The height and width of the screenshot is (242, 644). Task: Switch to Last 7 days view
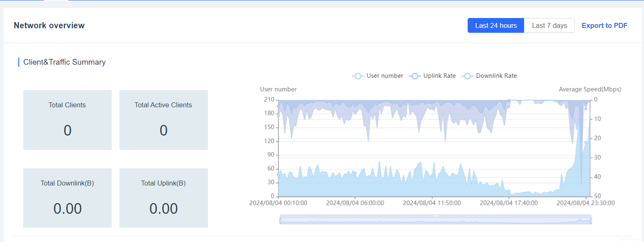pyautogui.click(x=549, y=25)
